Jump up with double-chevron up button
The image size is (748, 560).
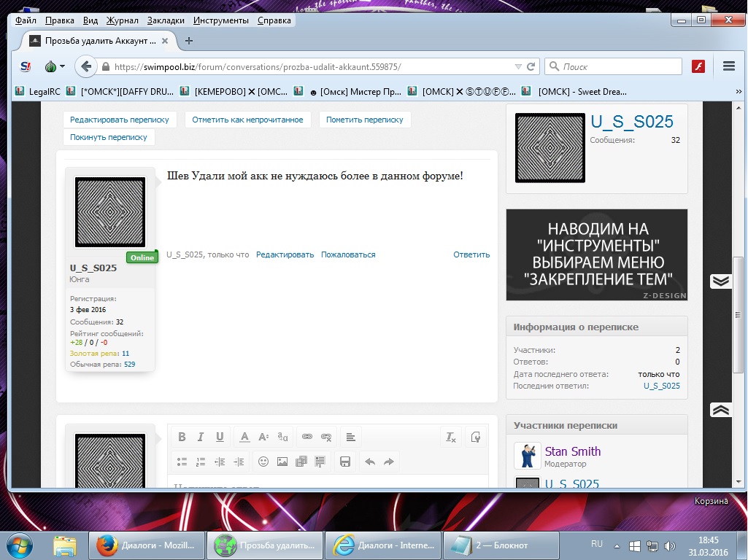click(x=721, y=409)
